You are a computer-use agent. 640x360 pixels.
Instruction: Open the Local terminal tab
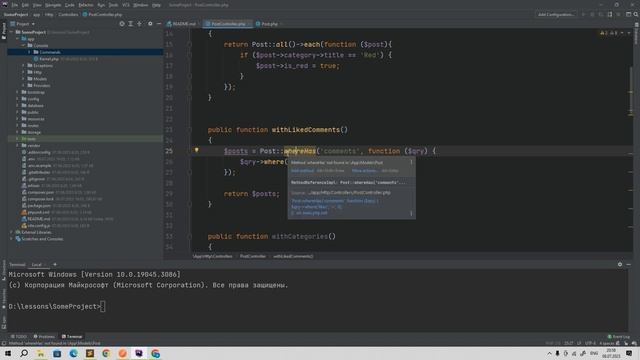(37, 264)
